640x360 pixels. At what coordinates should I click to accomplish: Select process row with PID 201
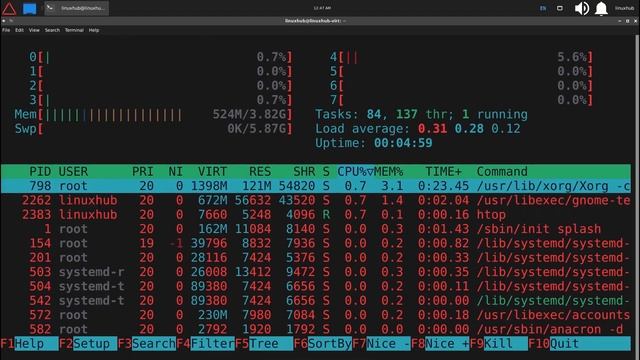(x=316, y=257)
